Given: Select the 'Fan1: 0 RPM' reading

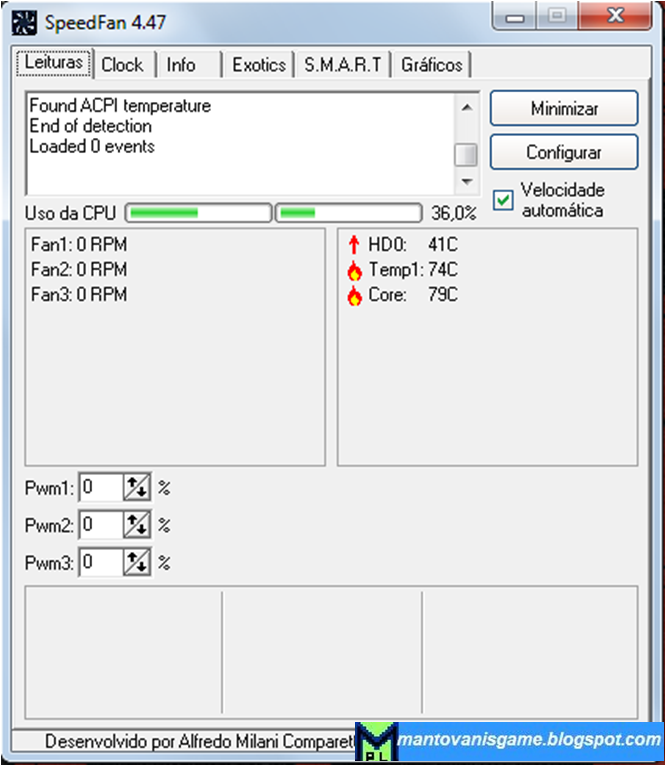Looking at the screenshot, I should click(79, 244).
